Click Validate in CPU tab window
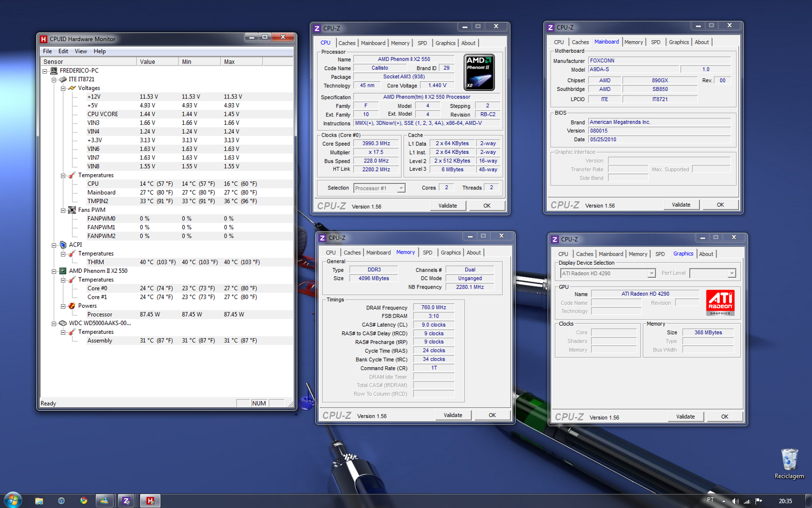812x508 pixels. [x=448, y=206]
